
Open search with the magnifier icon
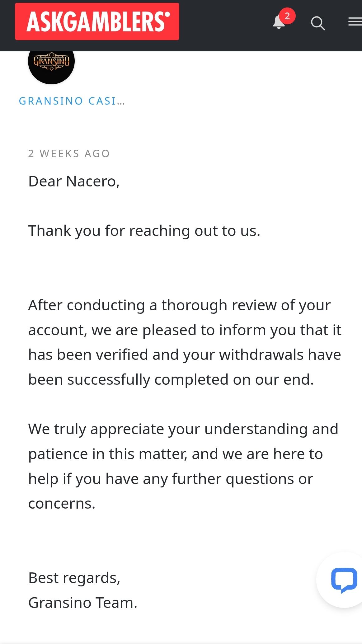click(318, 23)
